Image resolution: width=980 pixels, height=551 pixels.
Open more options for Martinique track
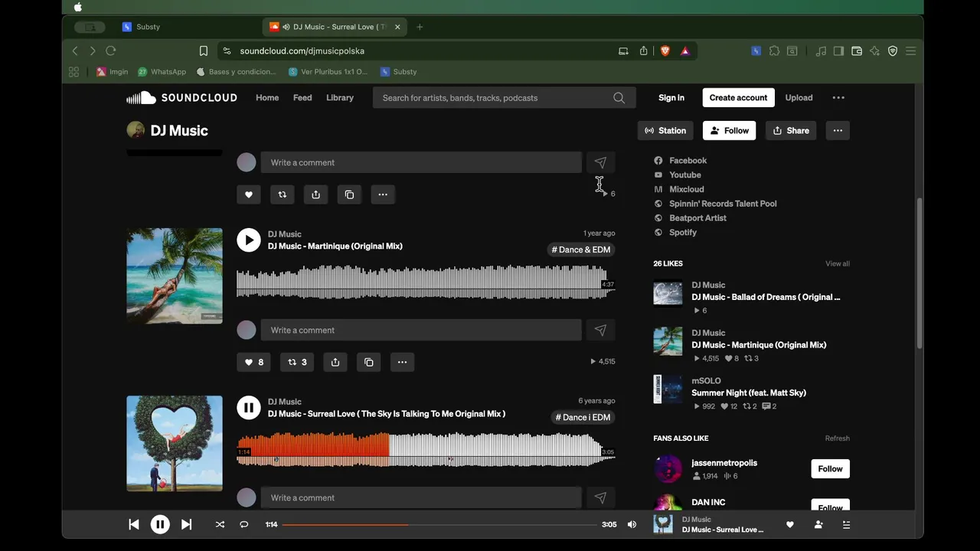[403, 362]
